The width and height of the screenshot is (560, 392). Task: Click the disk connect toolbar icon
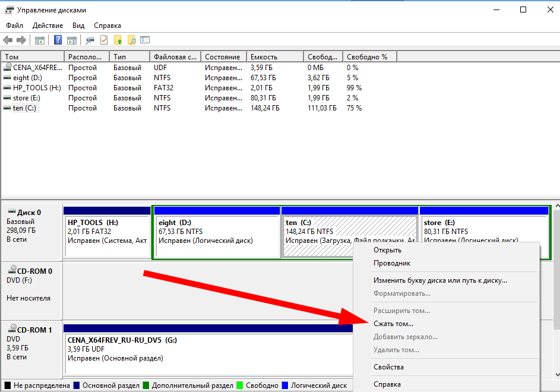click(x=90, y=40)
